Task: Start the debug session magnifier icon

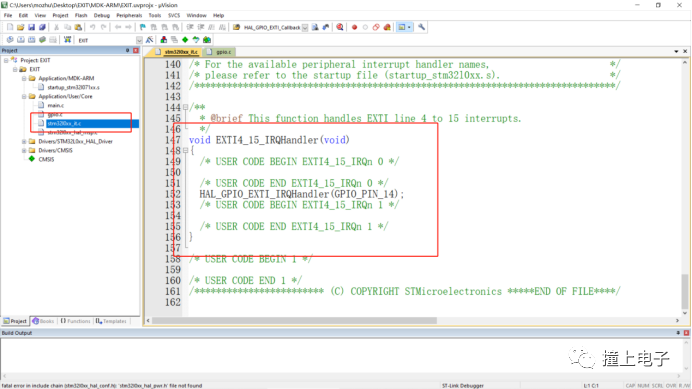Action: pos(340,27)
